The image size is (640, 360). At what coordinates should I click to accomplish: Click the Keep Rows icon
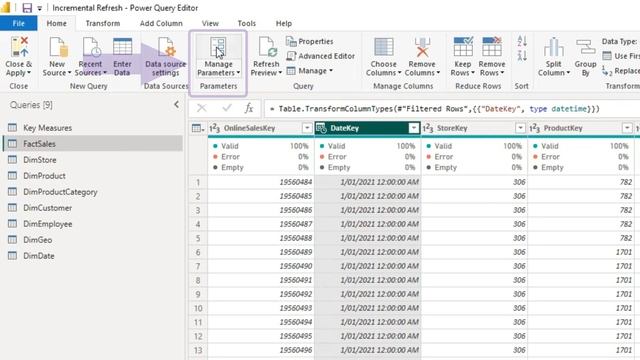pos(463,47)
